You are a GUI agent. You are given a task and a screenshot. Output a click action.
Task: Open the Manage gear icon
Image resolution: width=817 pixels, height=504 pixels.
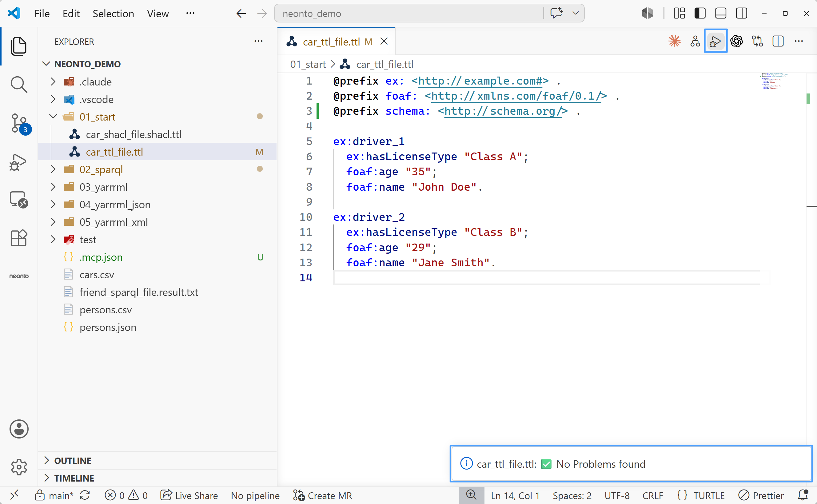tap(19, 467)
